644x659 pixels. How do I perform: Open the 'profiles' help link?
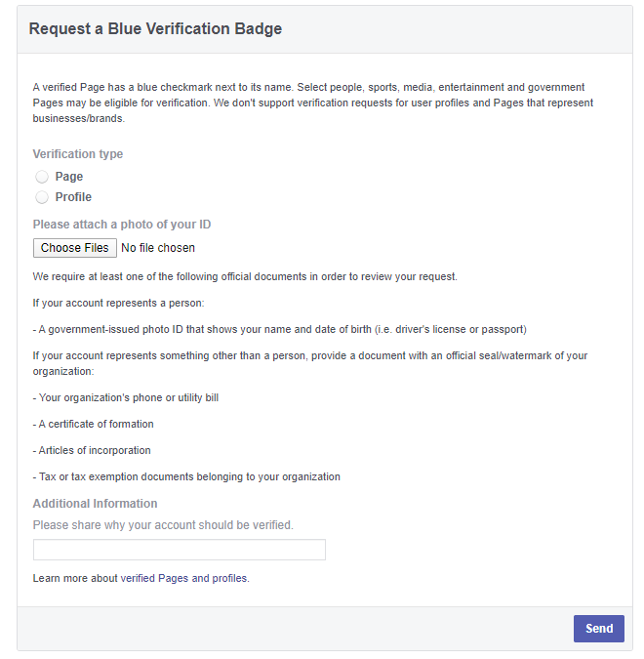[229, 578]
